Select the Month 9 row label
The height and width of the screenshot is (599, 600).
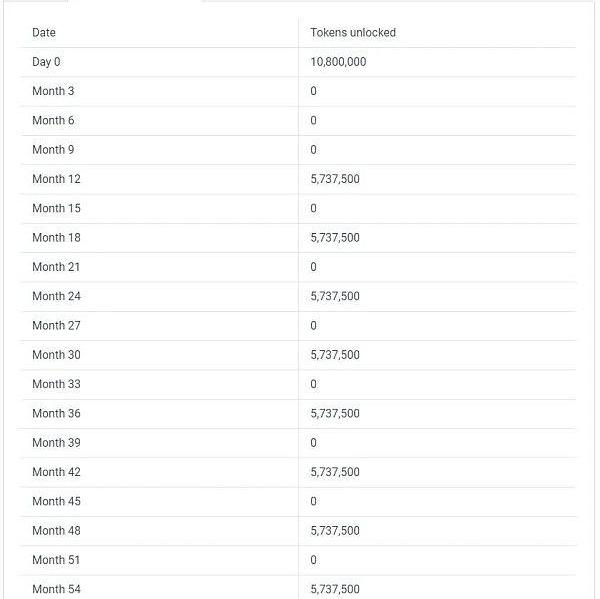tap(53, 150)
